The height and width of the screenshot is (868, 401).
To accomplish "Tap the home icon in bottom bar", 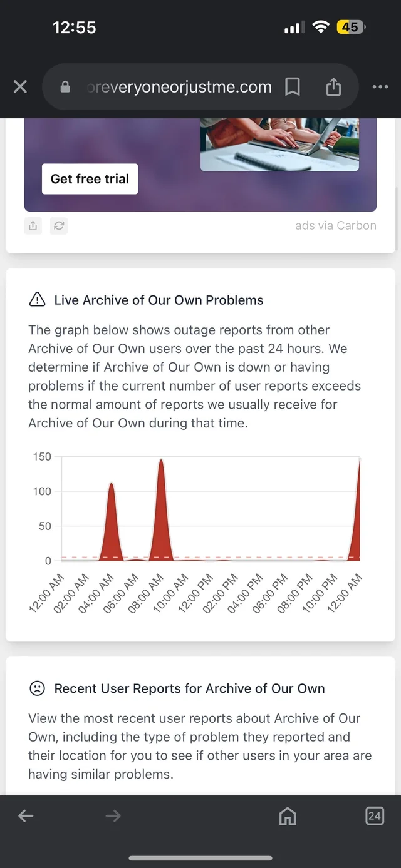I will 287,815.
